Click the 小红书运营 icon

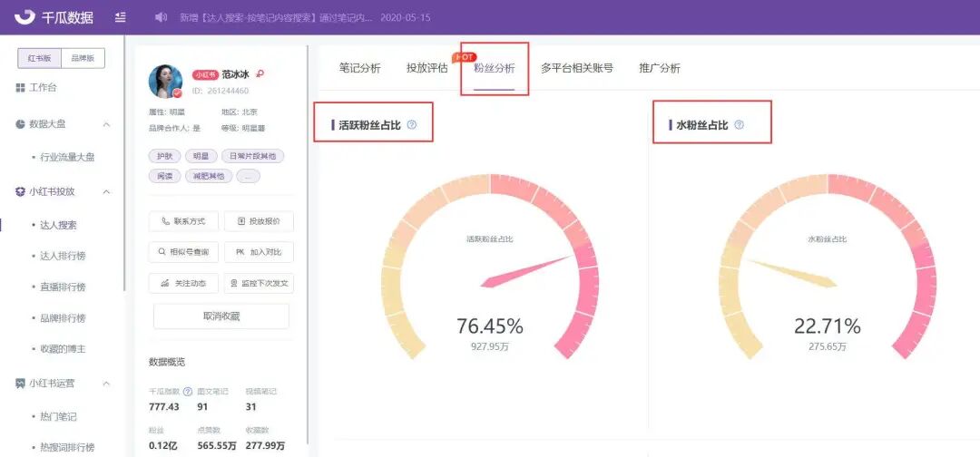(20, 383)
